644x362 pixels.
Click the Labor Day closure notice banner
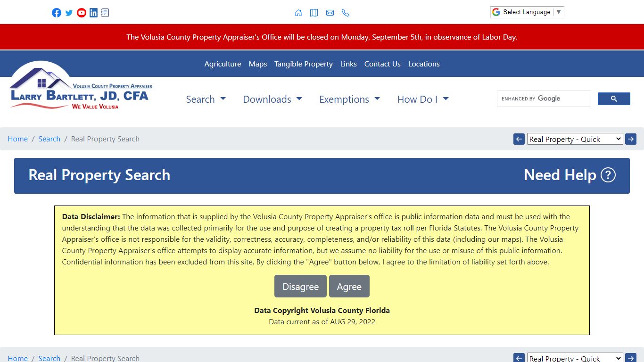click(322, 37)
